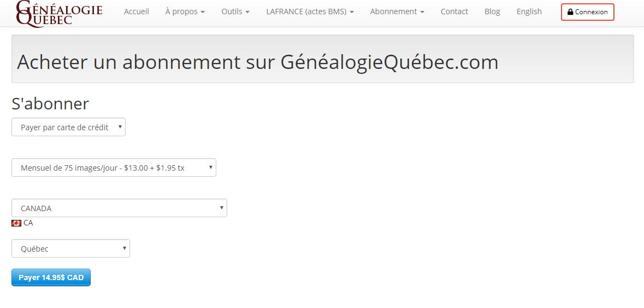Click the caret arrow beside Abonnement
644x308 pixels.
click(422, 13)
